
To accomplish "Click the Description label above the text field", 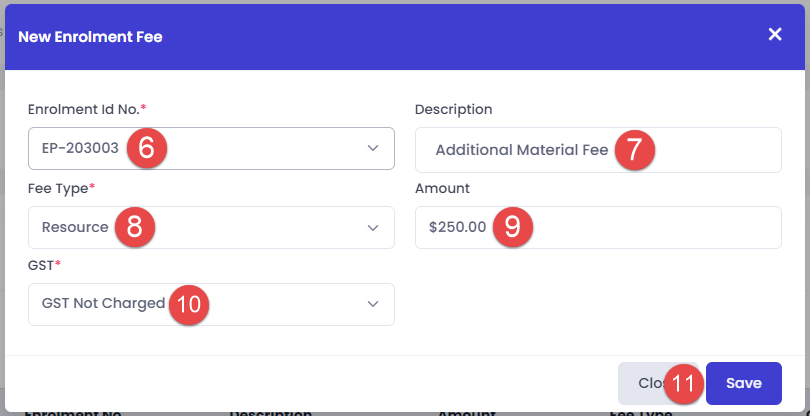I will [x=453, y=109].
